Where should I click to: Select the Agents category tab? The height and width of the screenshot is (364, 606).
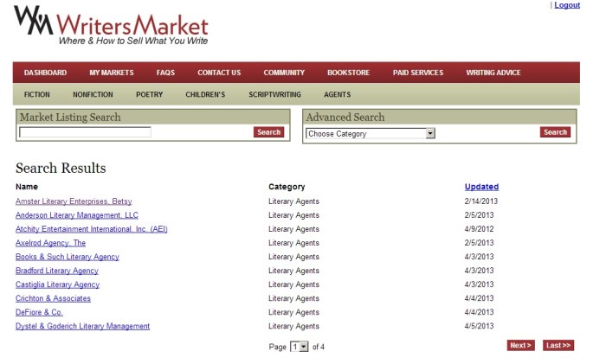point(337,94)
